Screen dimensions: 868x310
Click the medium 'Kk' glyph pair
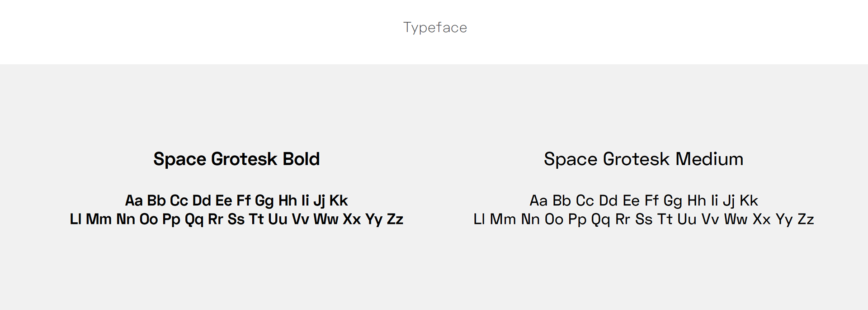[749, 200]
